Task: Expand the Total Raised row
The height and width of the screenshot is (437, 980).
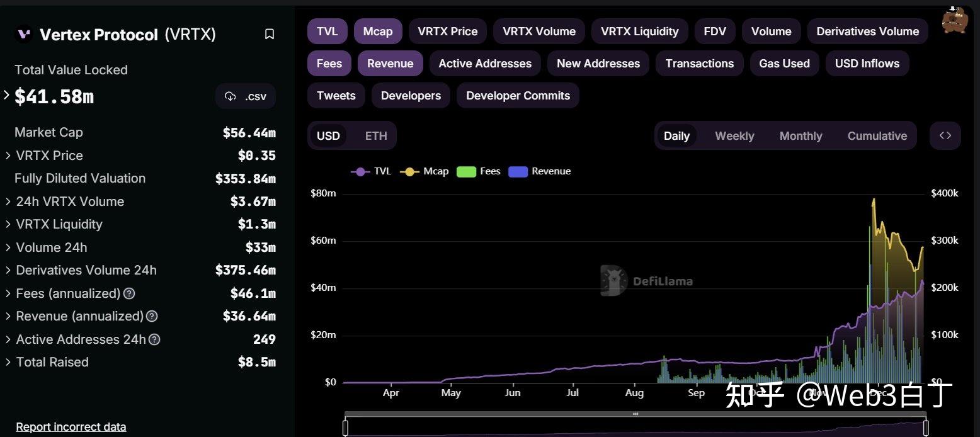Action: tap(8, 362)
